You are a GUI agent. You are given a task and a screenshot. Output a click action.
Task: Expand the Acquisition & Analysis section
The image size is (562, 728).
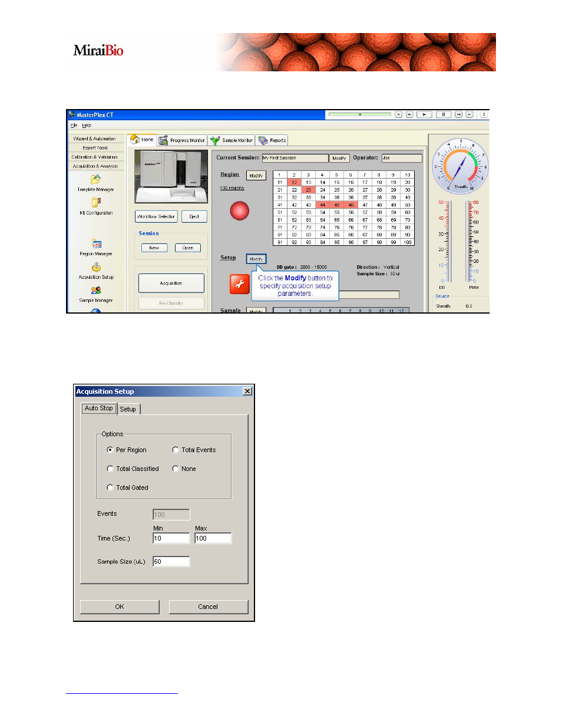pos(95,166)
